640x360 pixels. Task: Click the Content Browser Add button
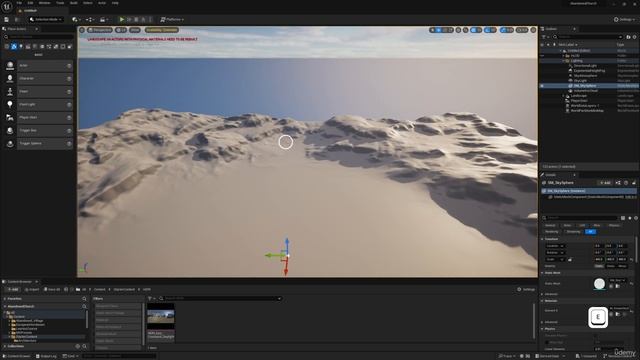click(x=13, y=289)
